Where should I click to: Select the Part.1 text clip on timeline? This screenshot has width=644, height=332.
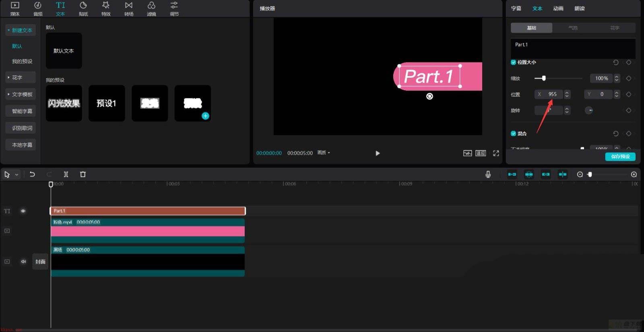coord(148,211)
